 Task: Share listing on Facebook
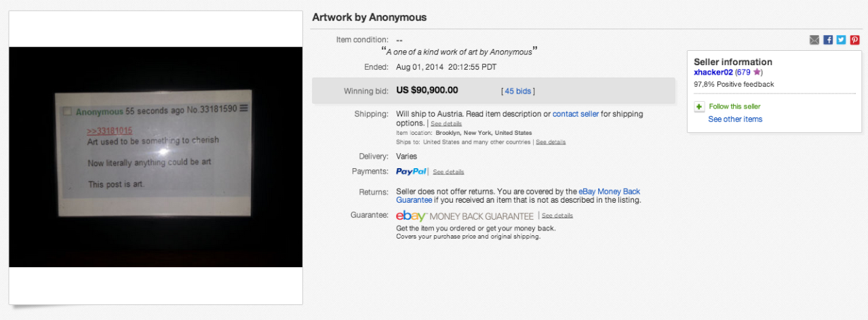[828, 40]
